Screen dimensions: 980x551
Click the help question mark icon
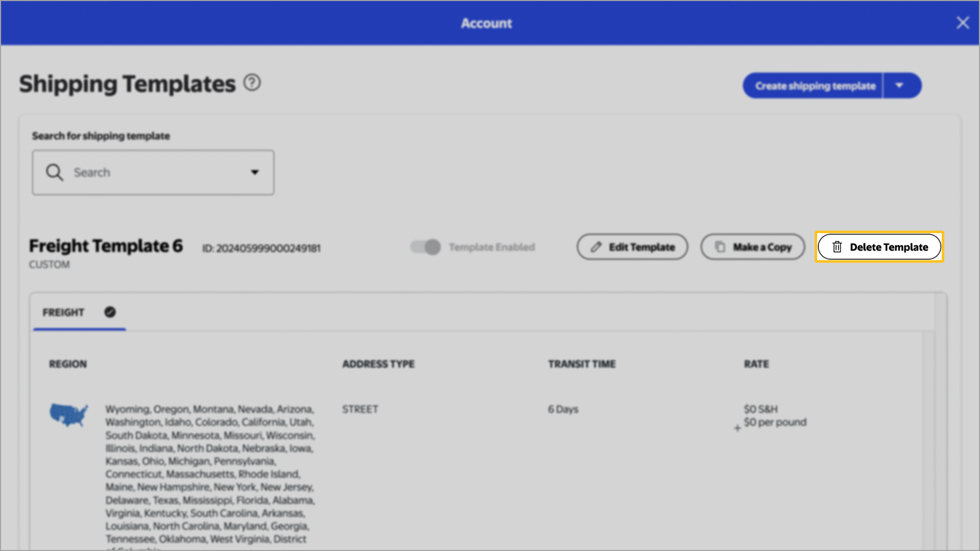252,83
